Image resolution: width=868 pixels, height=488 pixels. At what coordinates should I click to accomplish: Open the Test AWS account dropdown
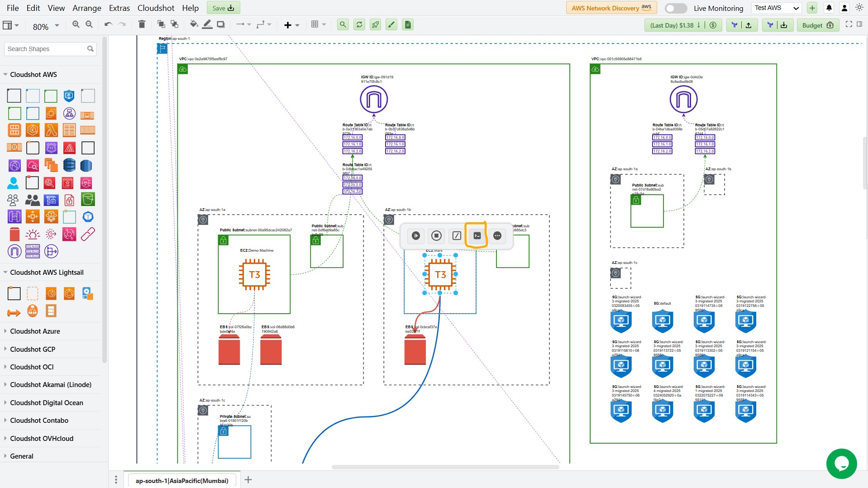click(x=777, y=8)
